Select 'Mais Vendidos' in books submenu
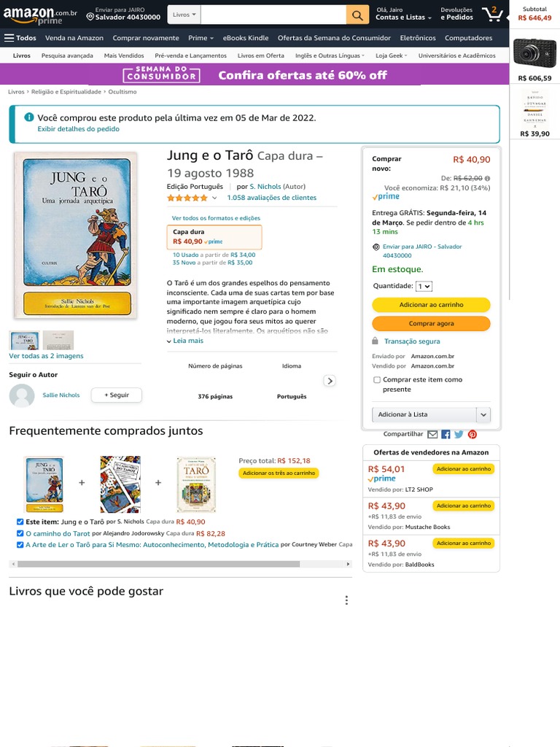Screen dimensions: 560x747 (124, 55)
